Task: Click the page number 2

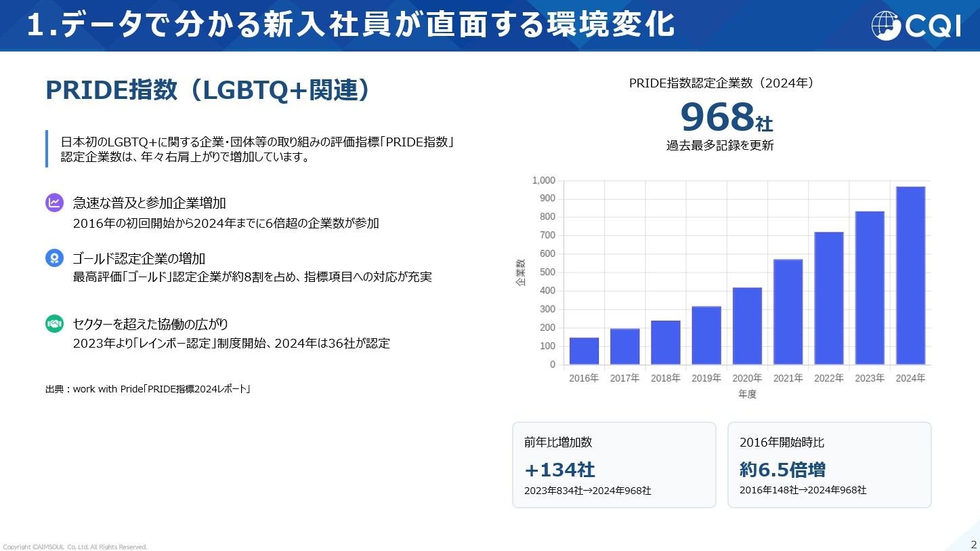Action: coord(973,544)
